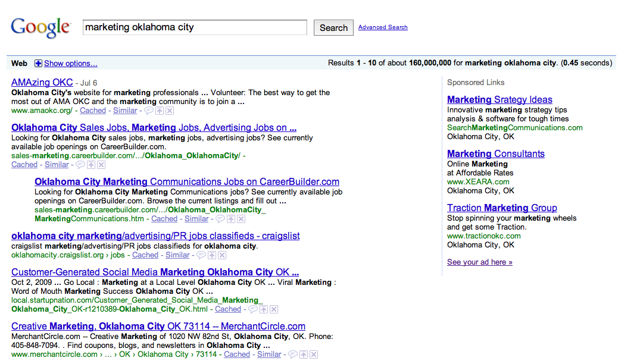
Task: Select the Web tab label
Action: pyautogui.click(x=19, y=63)
